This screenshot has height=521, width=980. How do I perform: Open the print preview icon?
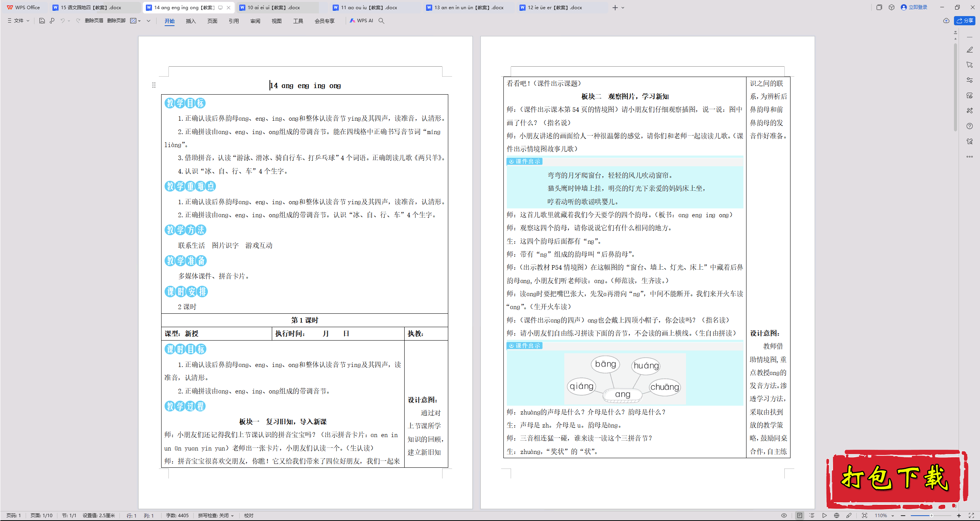(52, 21)
